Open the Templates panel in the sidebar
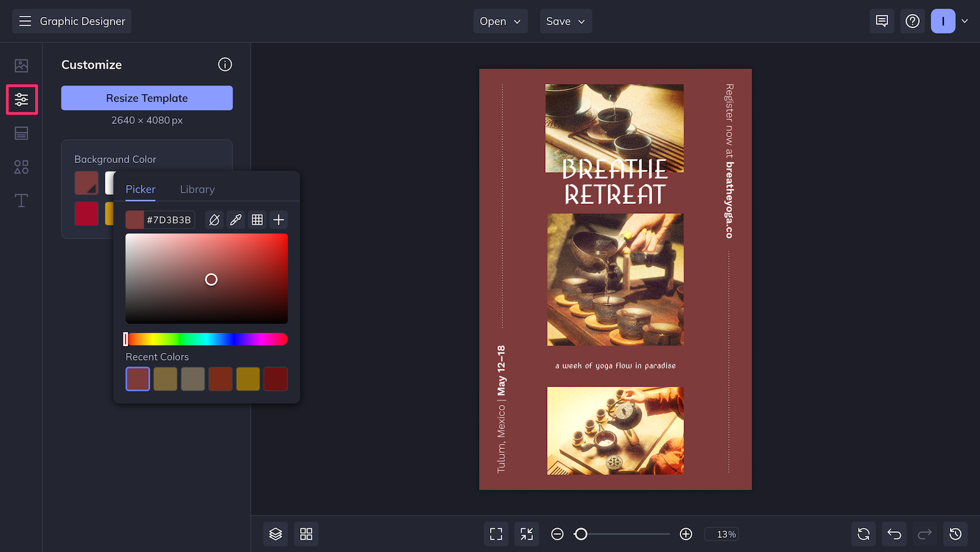Viewport: 980px width, 552px height. point(21,133)
